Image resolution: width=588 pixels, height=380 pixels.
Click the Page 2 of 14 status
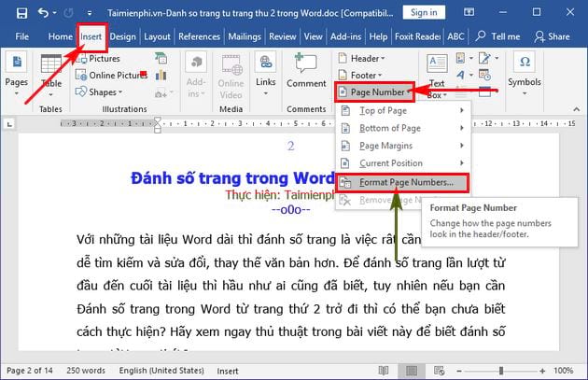(x=30, y=371)
